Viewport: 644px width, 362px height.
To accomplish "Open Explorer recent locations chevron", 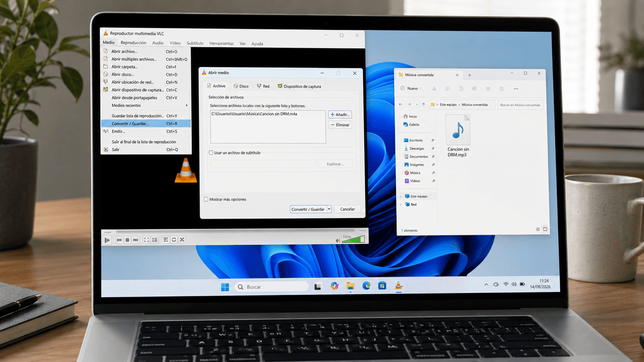I will [x=416, y=105].
